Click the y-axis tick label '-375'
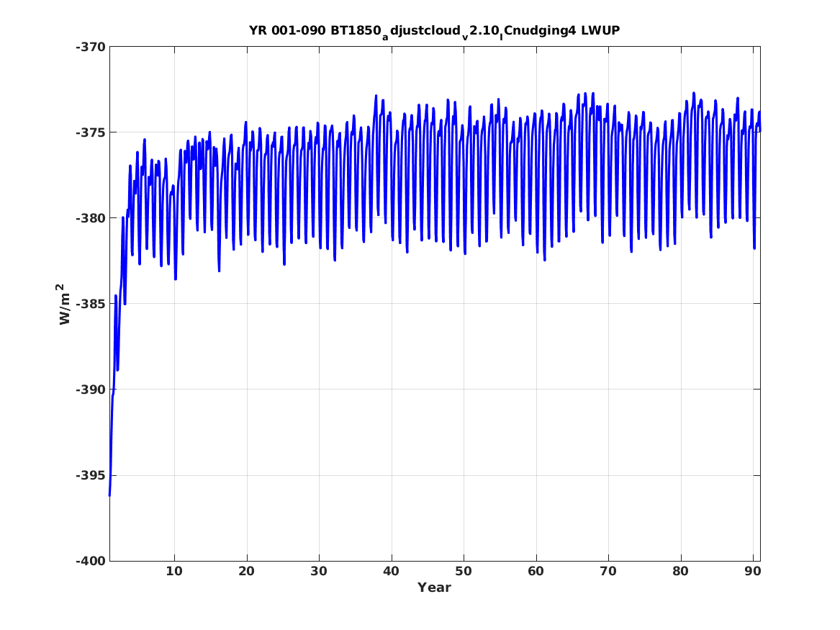 [91, 133]
